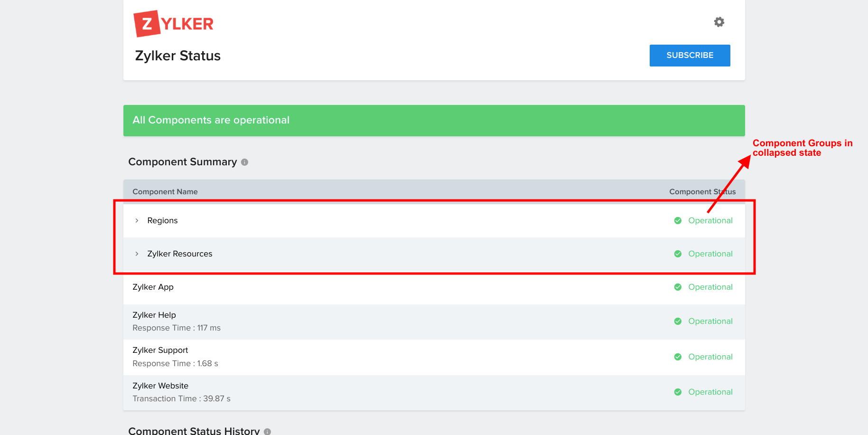The width and height of the screenshot is (868, 435).
Task: Click the Zylker logo
Action: [x=174, y=24]
